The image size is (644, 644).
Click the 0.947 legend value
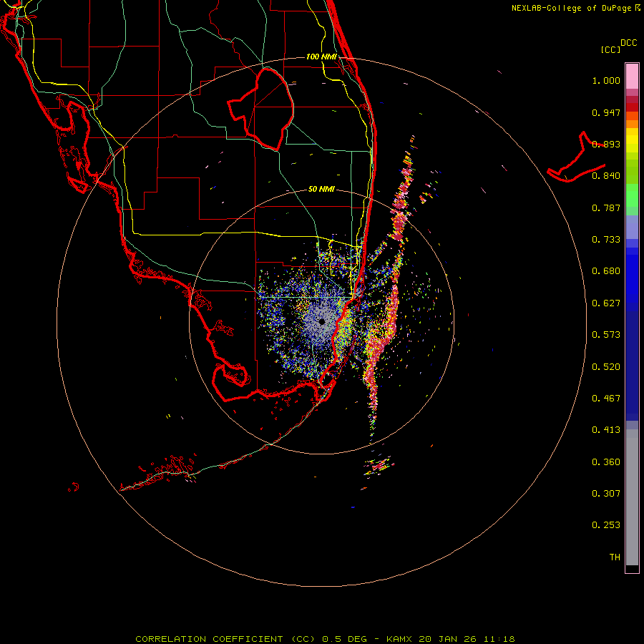pyautogui.click(x=606, y=112)
